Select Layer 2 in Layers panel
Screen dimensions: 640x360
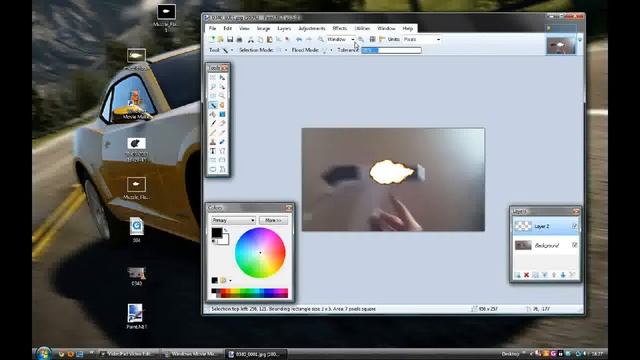click(x=545, y=226)
